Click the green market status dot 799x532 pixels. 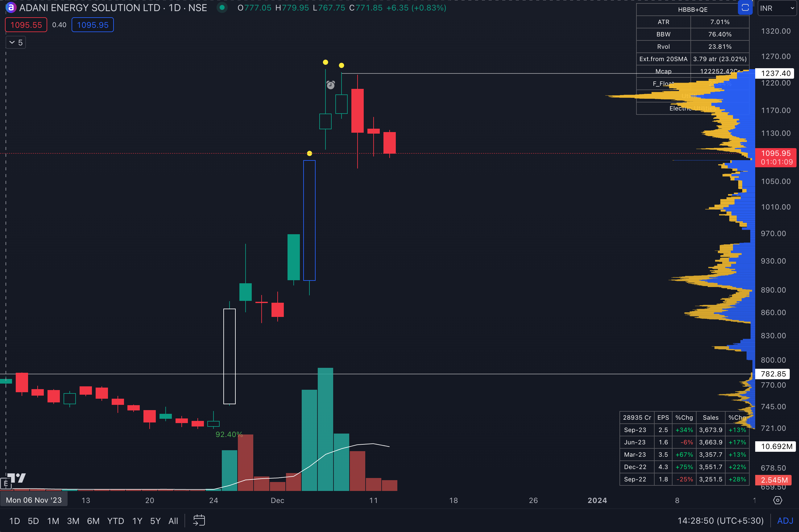pyautogui.click(x=222, y=7)
